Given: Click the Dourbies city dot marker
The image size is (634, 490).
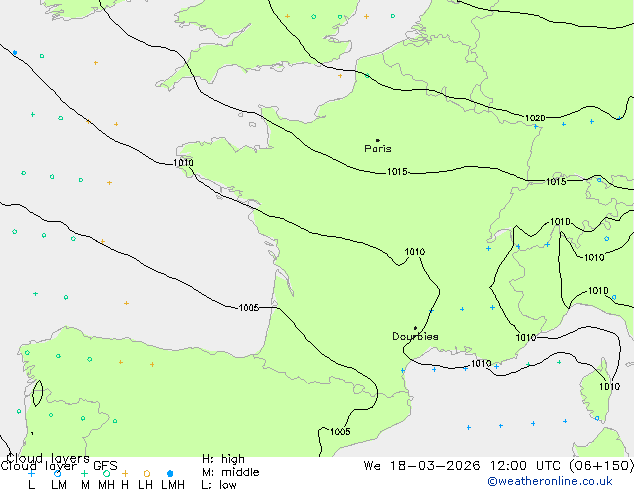Looking at the screenshot, I should [x=415, y=328].
